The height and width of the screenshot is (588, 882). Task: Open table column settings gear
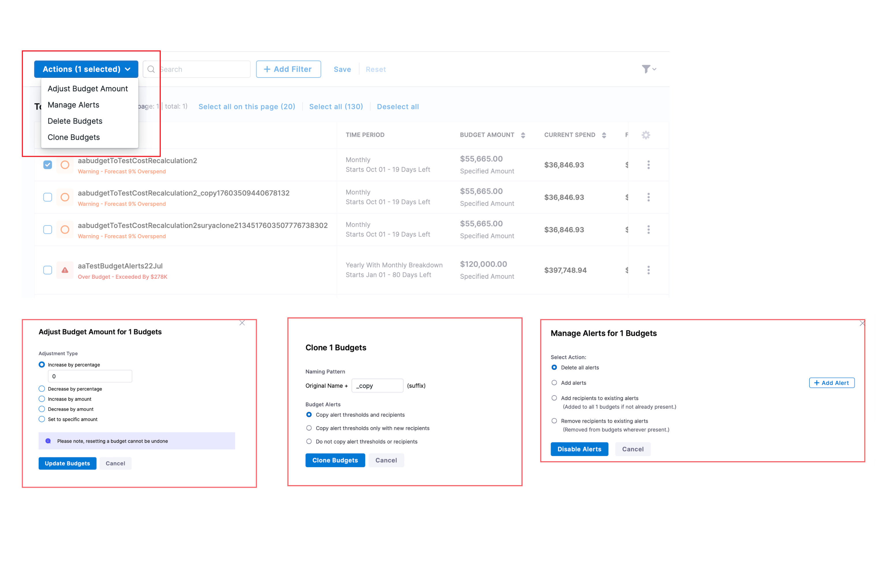coord(646,135)
